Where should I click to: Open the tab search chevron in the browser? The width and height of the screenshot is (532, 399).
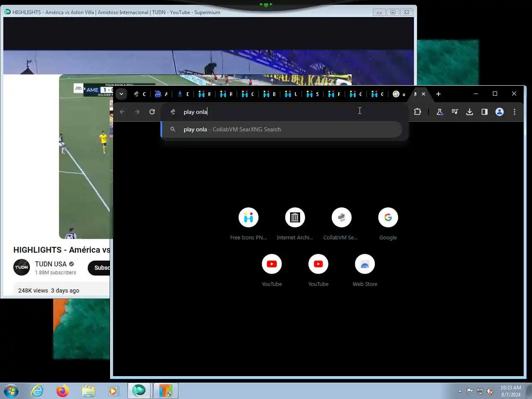121,94
